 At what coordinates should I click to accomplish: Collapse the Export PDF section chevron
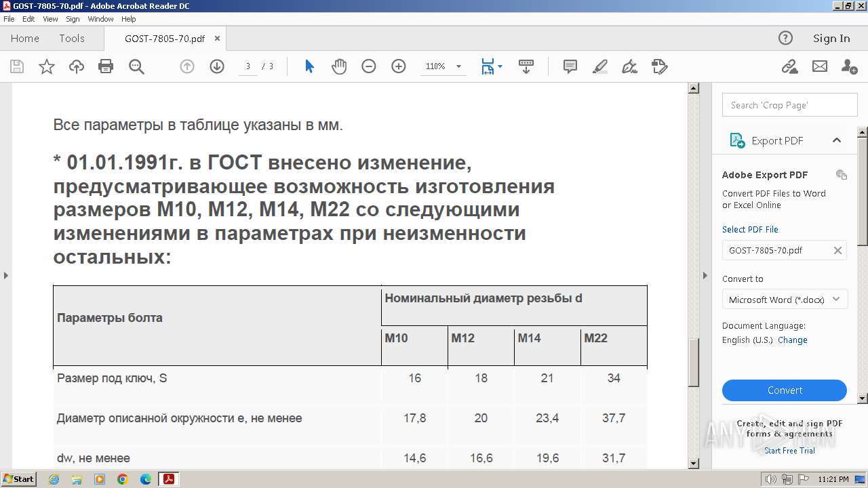[837, 140]
